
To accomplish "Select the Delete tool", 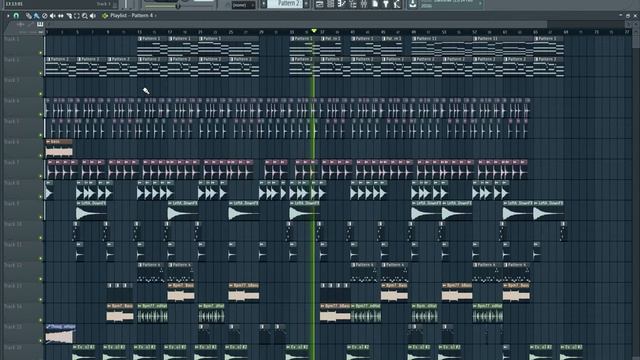I will (x=44, y=16).
